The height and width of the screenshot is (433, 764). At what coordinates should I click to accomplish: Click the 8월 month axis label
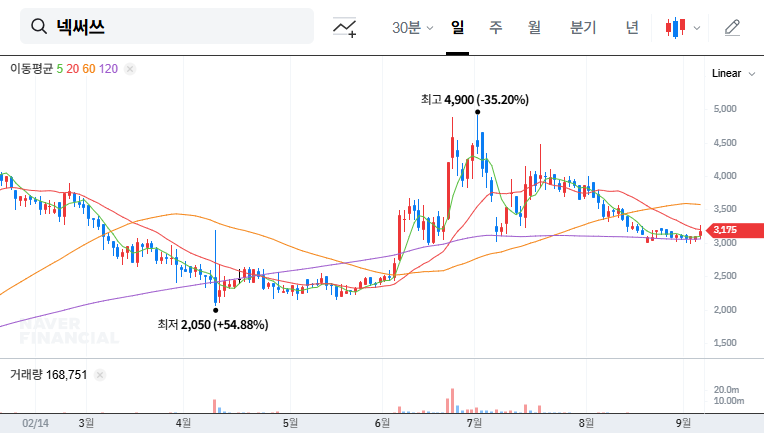(x=586, y=423)
